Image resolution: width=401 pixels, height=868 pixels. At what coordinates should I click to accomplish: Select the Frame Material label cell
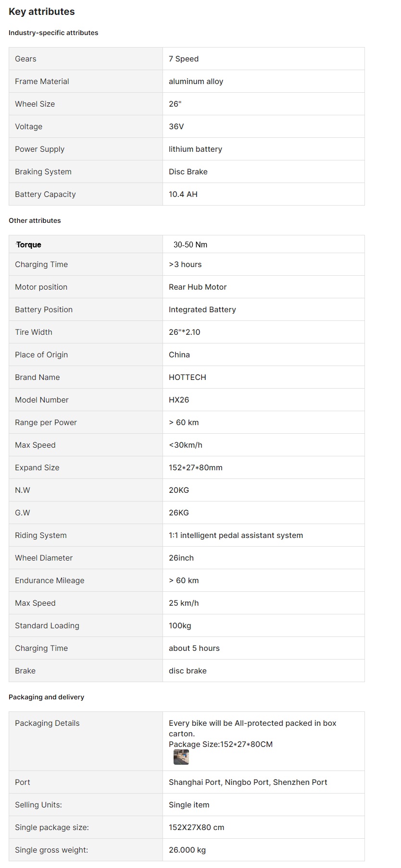(42, 81)
